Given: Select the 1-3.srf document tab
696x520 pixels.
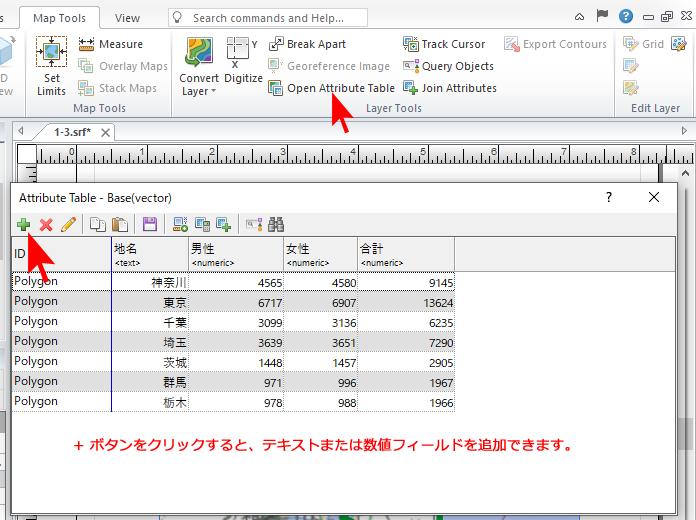Looking at the screenshot, I should pos(72,132).
